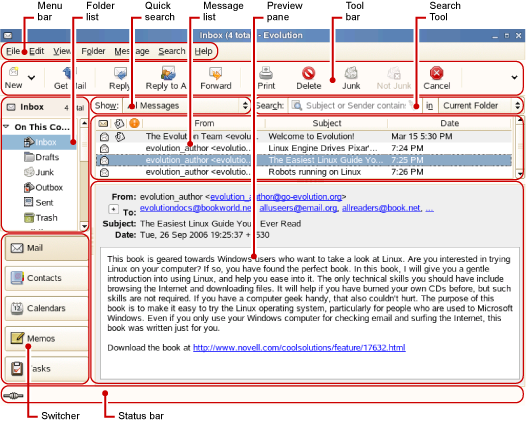This screenshot has width=526, height=422.
Task: Collapse the On This Computer tree
Action: coord(6,127)
